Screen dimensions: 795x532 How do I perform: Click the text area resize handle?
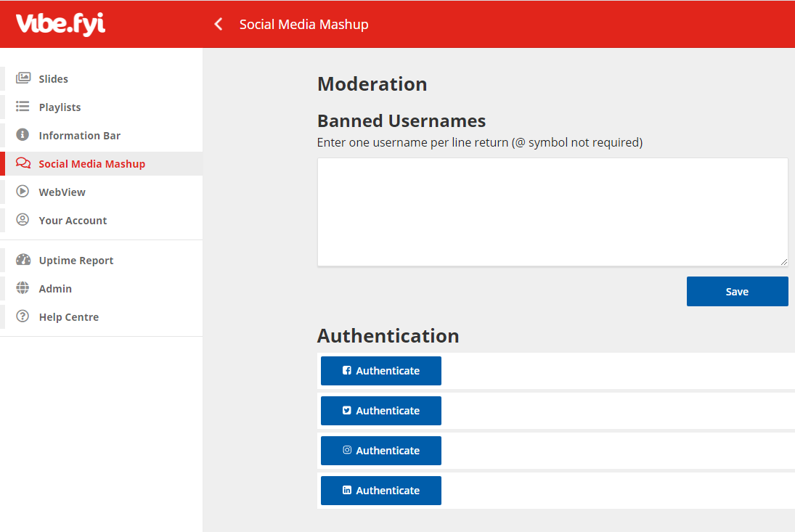[784, 261]
